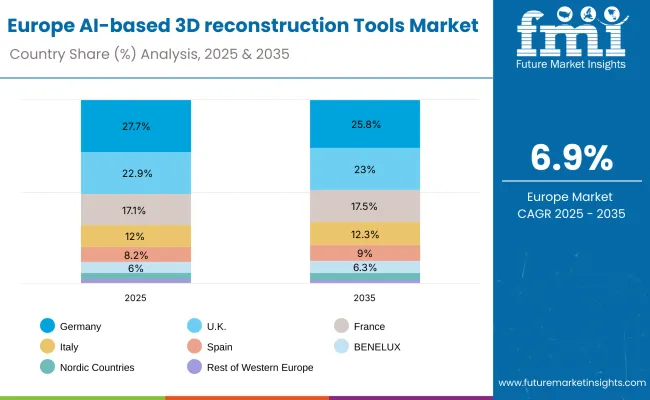The height and width of the screenshot is (400, 650).
Task: Click the Spain legend color circle
Action: click(x=194, y=346)
